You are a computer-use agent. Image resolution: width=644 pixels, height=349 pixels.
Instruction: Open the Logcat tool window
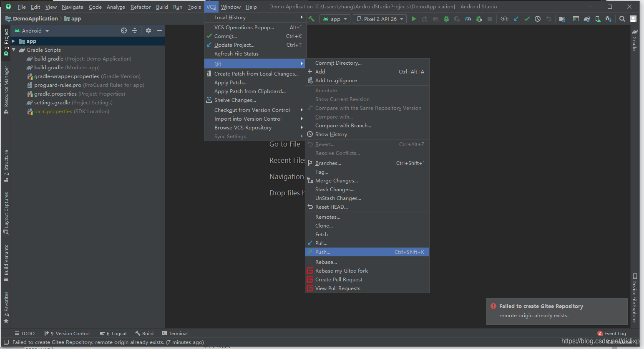pos(113,333)
